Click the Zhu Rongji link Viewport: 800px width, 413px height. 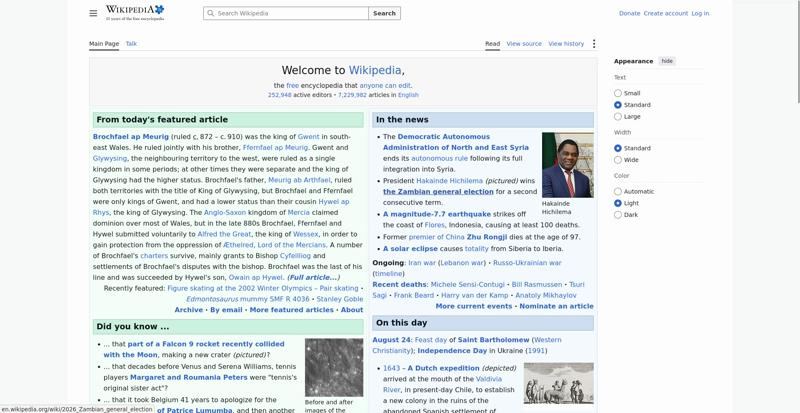pos(487,237)
